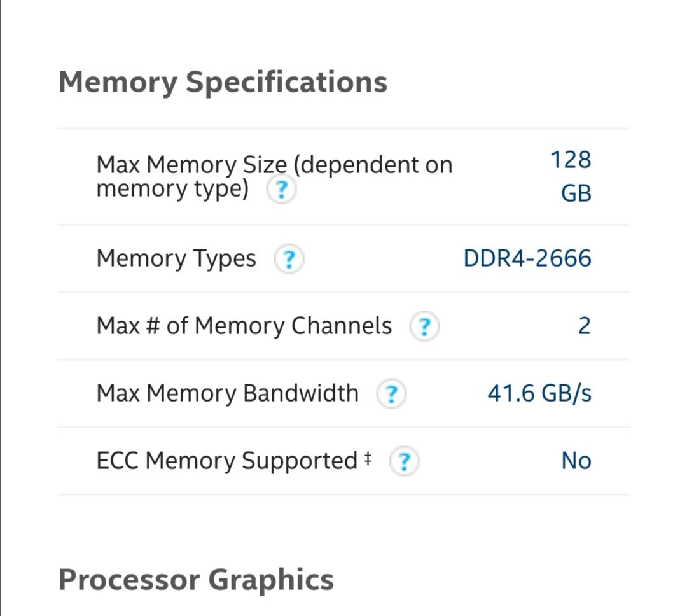
Task: Click the thin vertical border at left edge
Action: (1, 308)
